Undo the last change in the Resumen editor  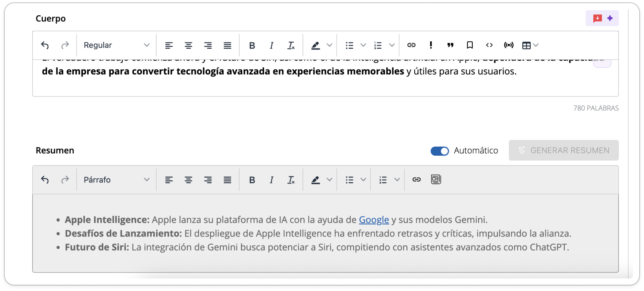tap(45, 180)
